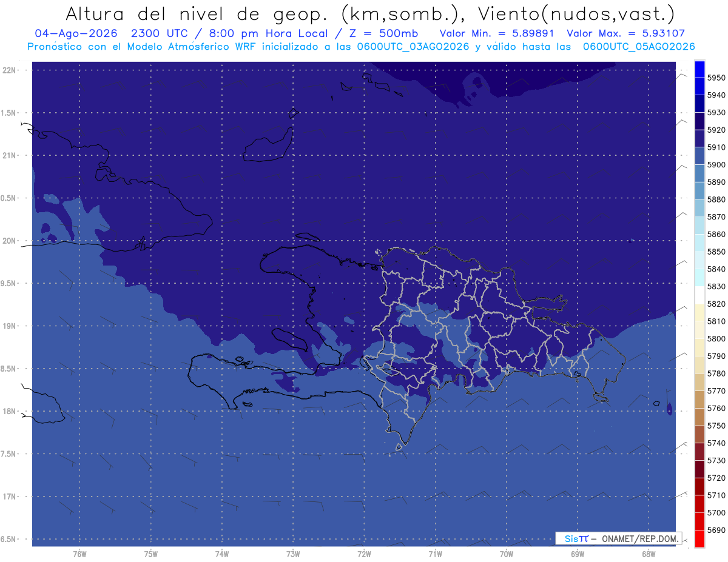Image resolution: width=728 pixels, height=562 pixels.
Task: Click the date '04-Ago-2026' in the header
Action: tap(75, 33)
